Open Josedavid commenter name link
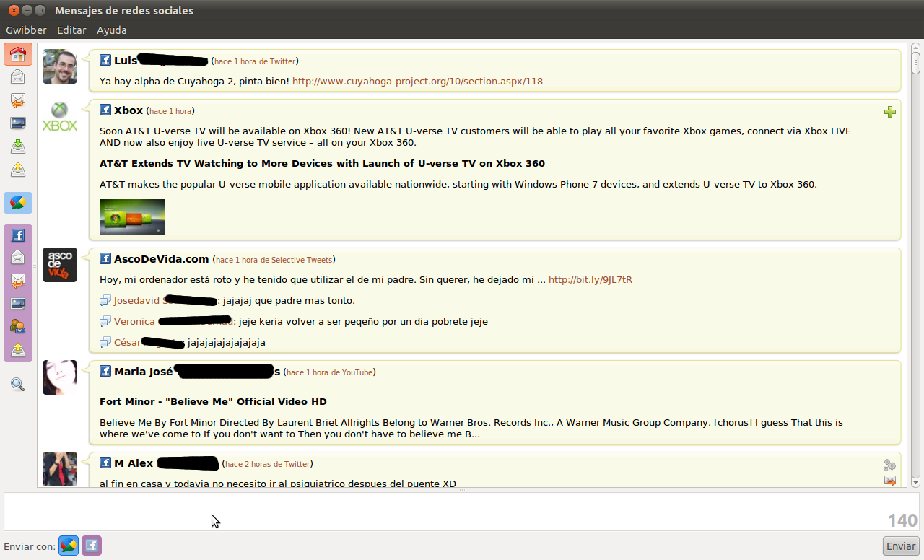 [x=166, y=300]
